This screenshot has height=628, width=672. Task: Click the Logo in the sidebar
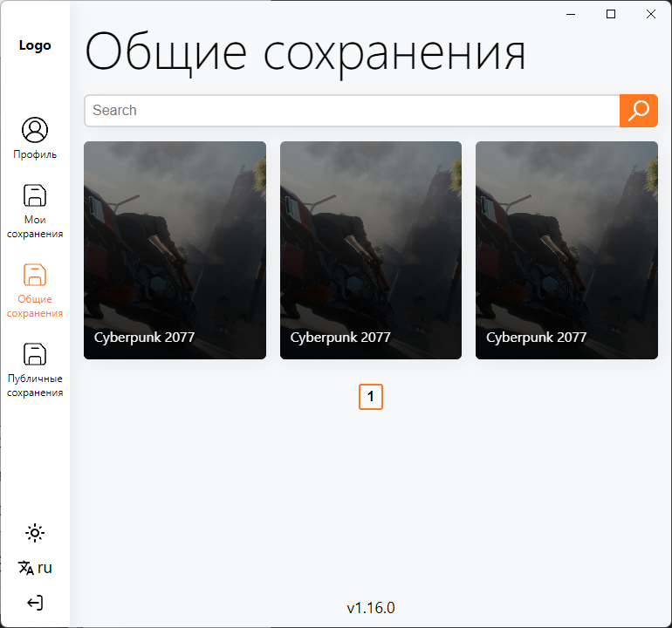coord(35,45)
